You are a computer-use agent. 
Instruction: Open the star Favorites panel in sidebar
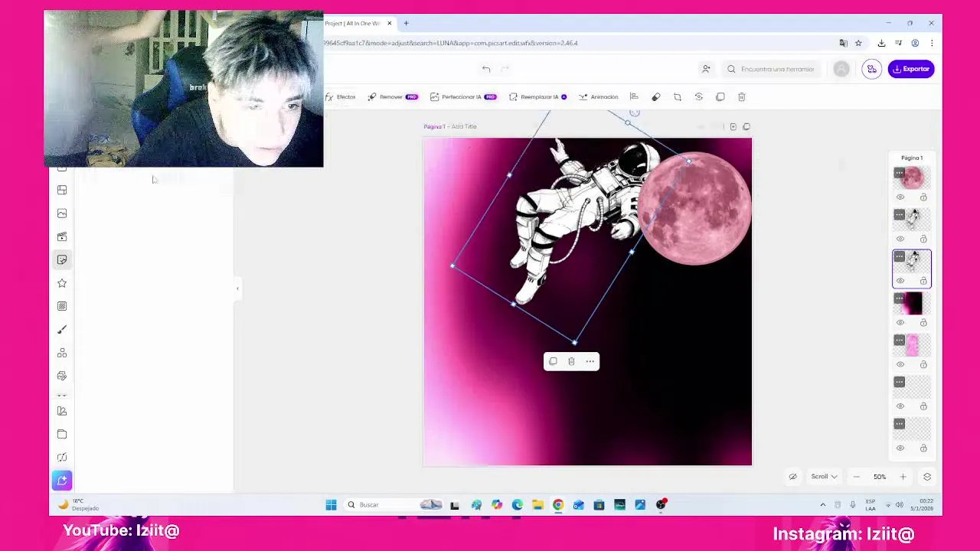(62, 283)
